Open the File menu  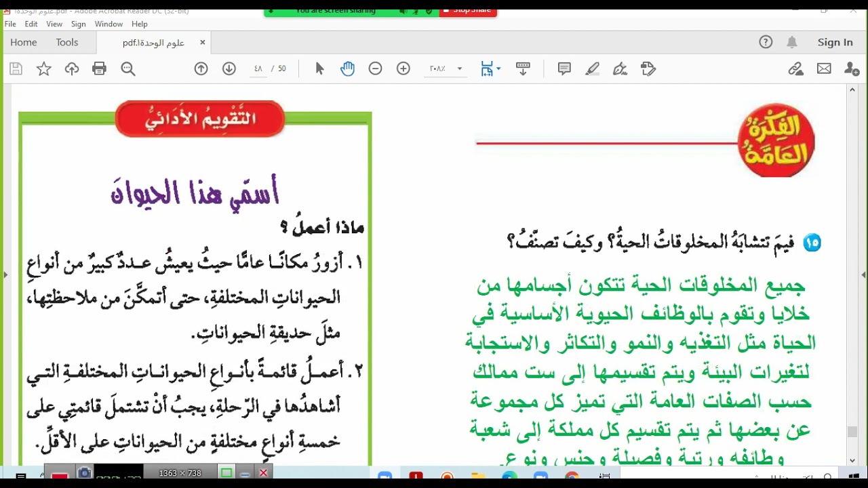[10, 24]
